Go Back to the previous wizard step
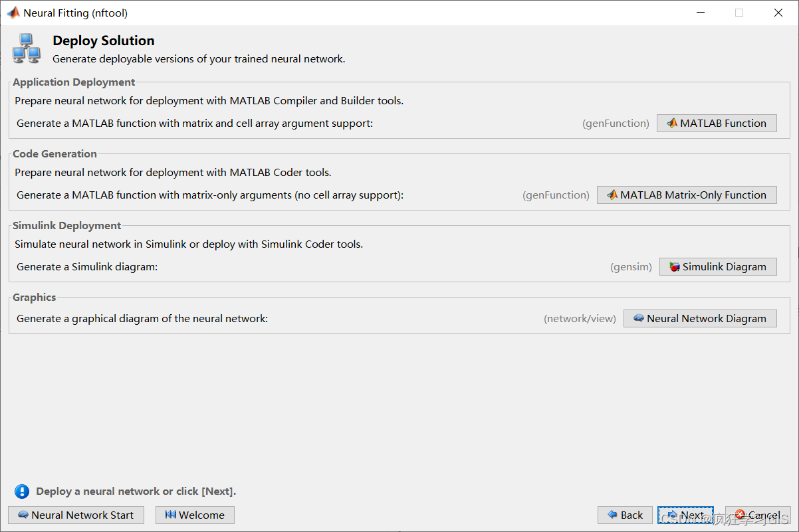 click(625, 515)
